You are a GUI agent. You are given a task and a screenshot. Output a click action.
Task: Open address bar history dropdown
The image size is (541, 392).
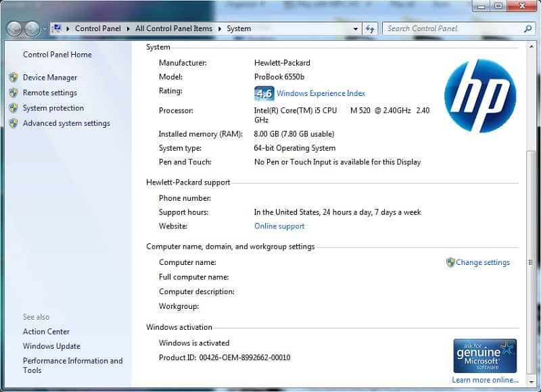coord(356,29)
